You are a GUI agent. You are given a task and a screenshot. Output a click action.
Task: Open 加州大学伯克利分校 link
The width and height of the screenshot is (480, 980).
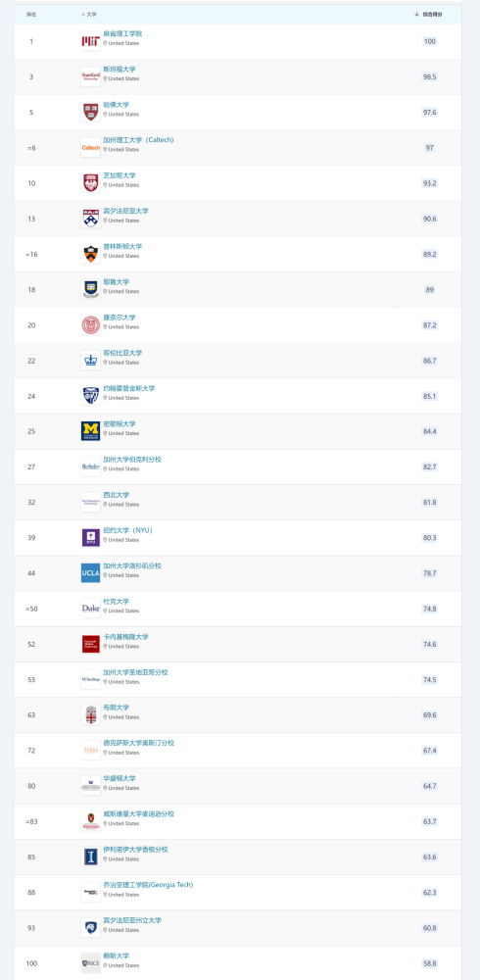point(132,460)
